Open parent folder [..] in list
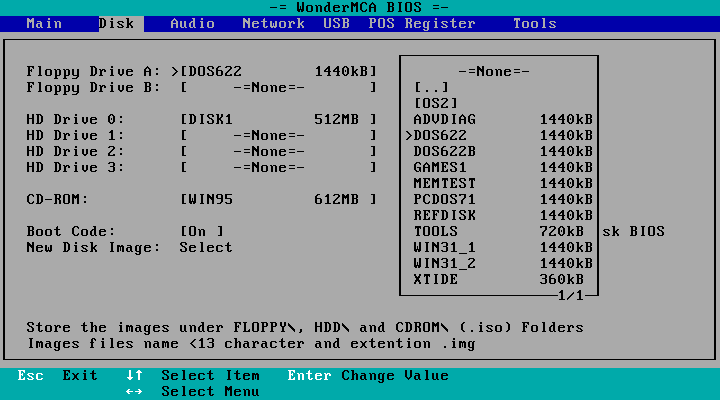720x400 pixels. 431,88
